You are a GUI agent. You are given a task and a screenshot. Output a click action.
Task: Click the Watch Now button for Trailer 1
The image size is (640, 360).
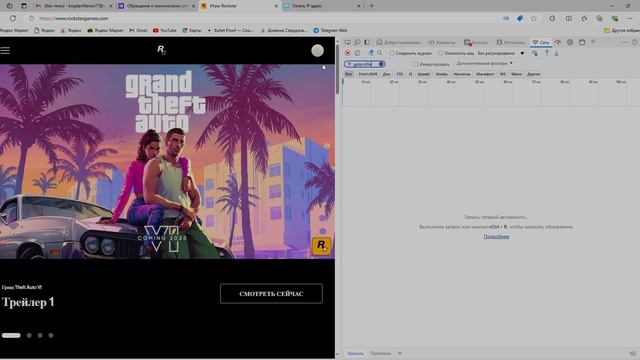pos(271,293)
